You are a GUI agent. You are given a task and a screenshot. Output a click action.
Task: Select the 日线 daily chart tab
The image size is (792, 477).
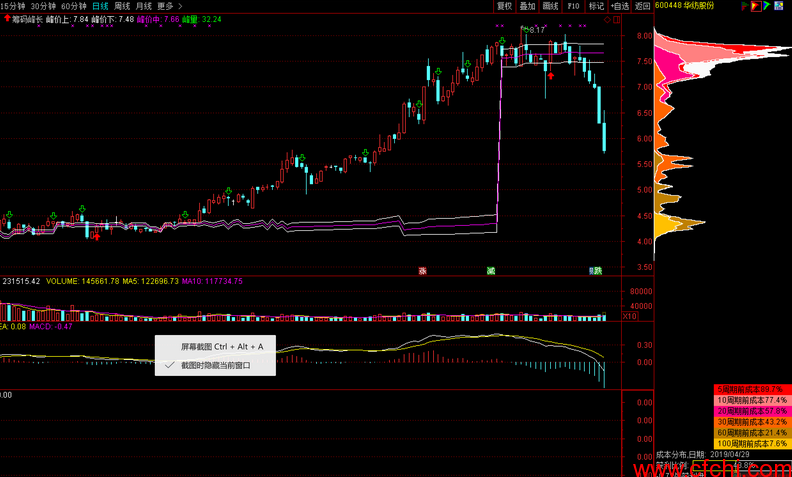point(100,6)
